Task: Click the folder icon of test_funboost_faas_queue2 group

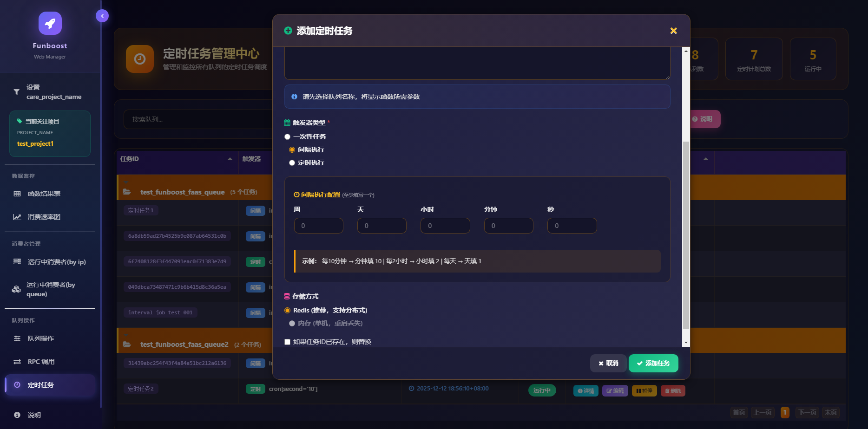Action: click(126, 344)
